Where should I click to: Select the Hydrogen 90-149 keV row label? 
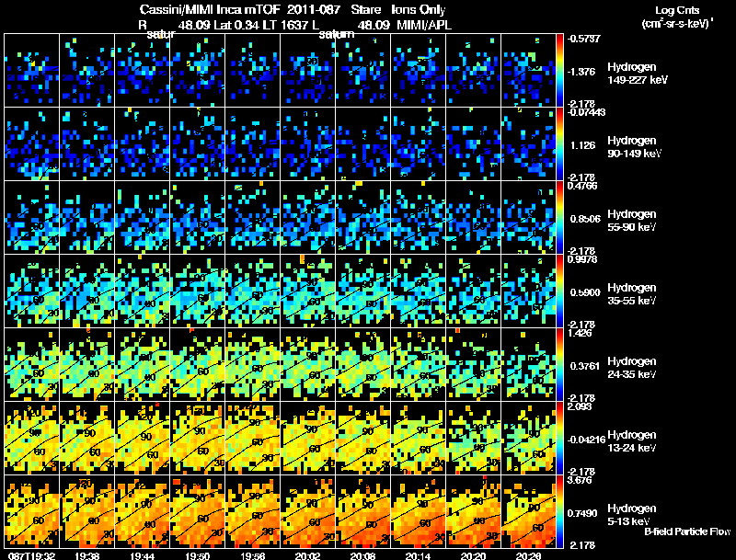[635, 147]
